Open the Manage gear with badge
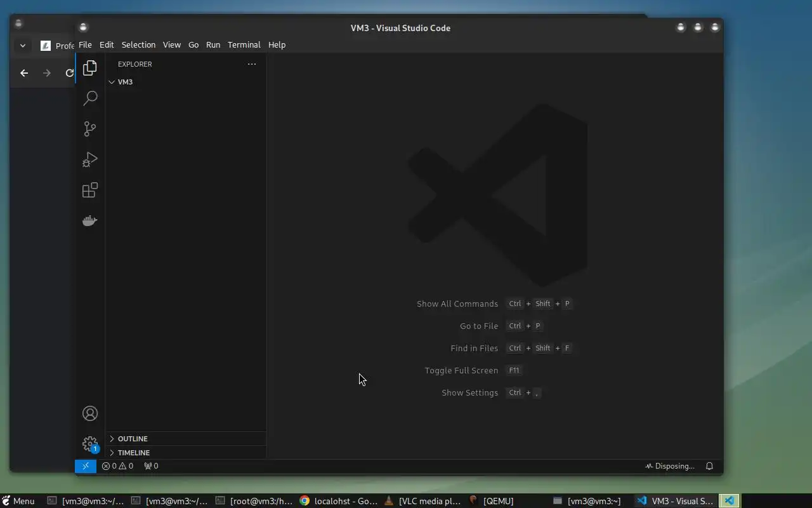The height and width of the screenshot is (508, 812). tap(90, 444)
